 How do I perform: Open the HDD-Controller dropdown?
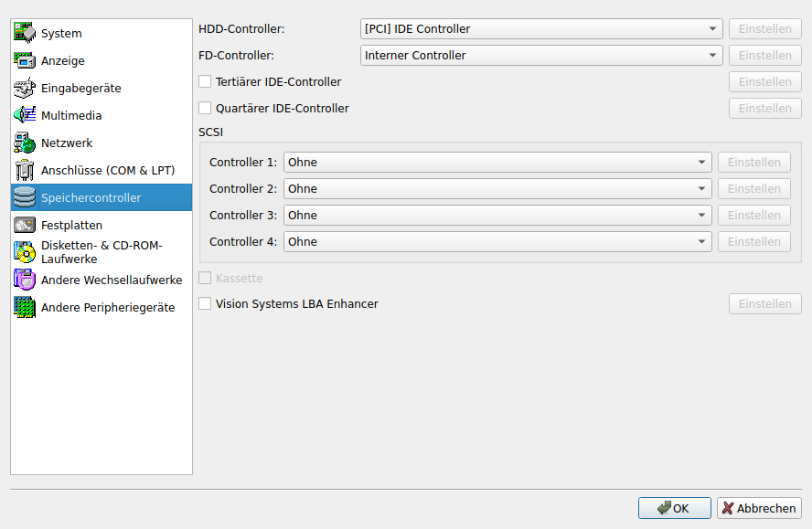click(x=541, y=29)
